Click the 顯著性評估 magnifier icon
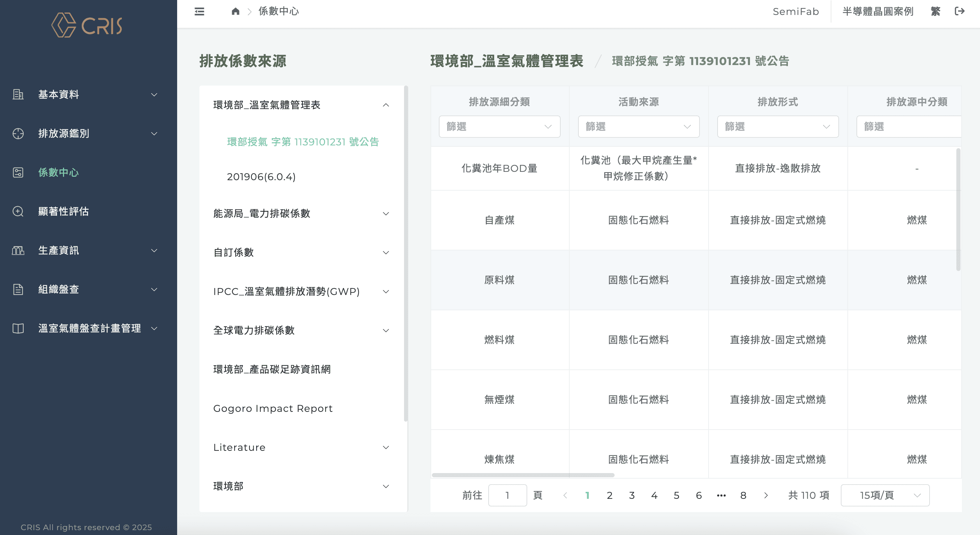The width and height of the screenshot is (980, 535). click(x=18, y=211)
